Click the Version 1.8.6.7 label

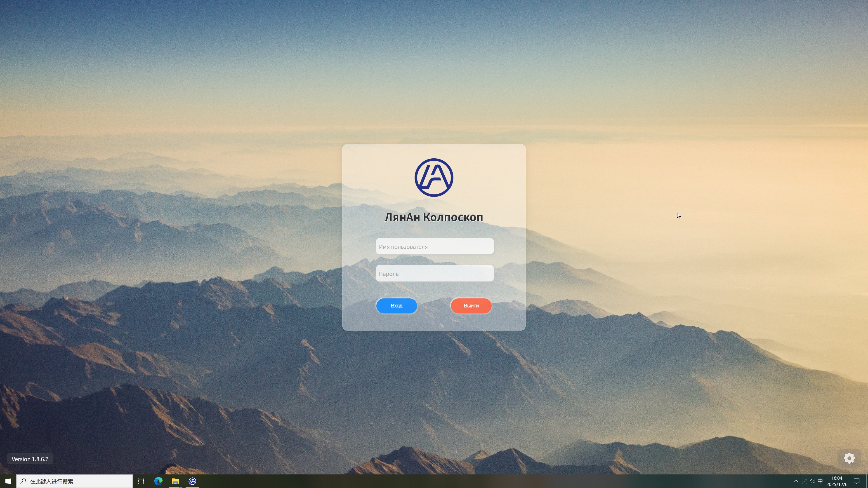pos(30,459)
